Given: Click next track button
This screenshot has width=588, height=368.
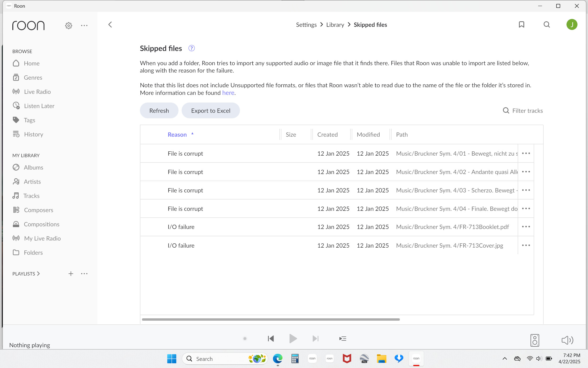Looking at the screenshot, I should click(x=315, y=339).
